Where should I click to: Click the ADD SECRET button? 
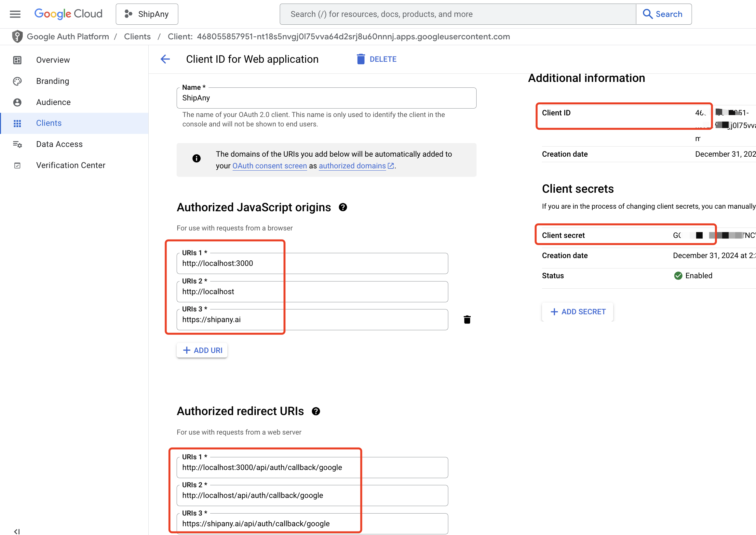[x=578, y=312]
